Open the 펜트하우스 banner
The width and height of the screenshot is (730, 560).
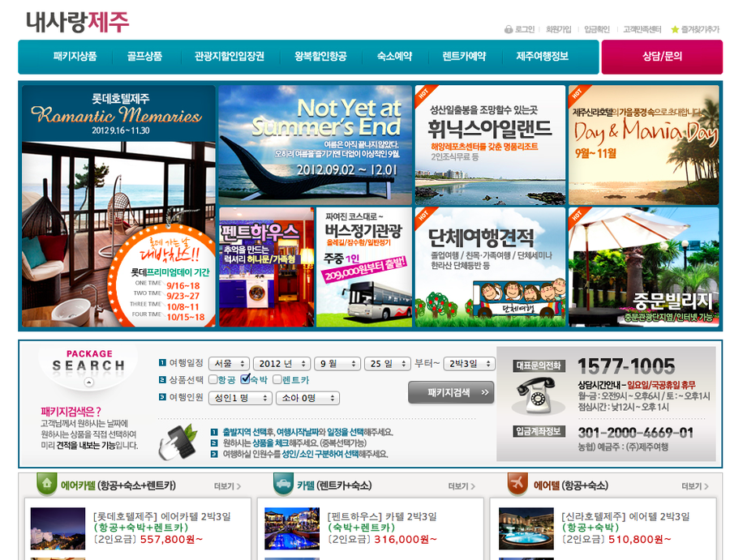267,267
